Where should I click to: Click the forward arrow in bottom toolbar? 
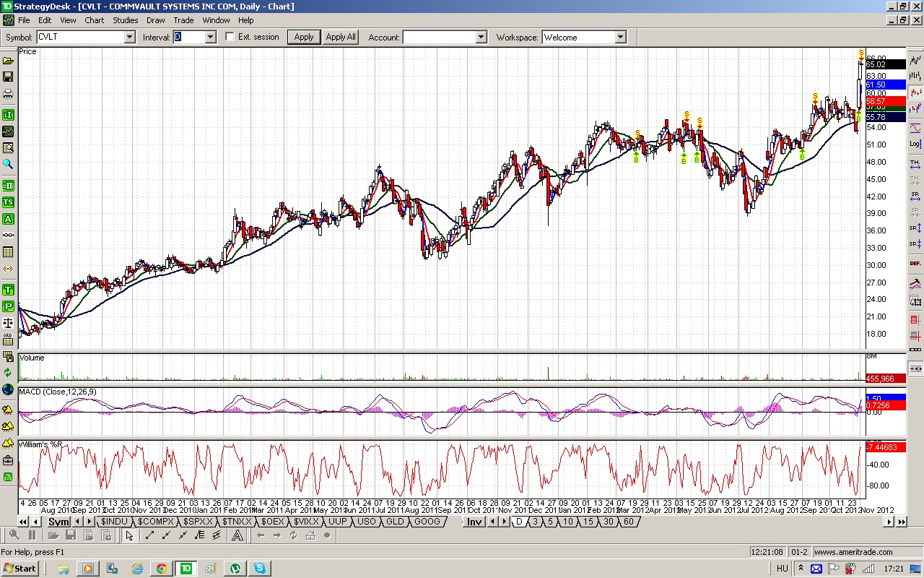[277, 535]
